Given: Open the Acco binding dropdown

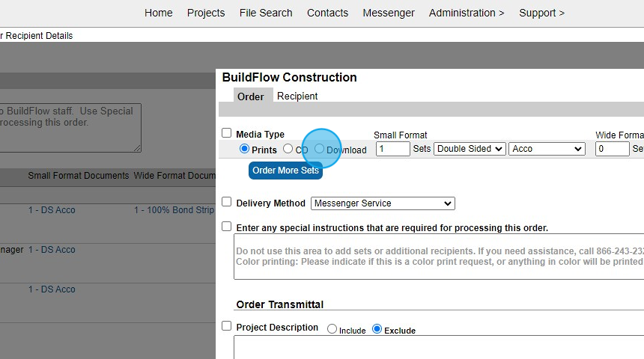Looking at the screenshot, I should tap(547, 149).
